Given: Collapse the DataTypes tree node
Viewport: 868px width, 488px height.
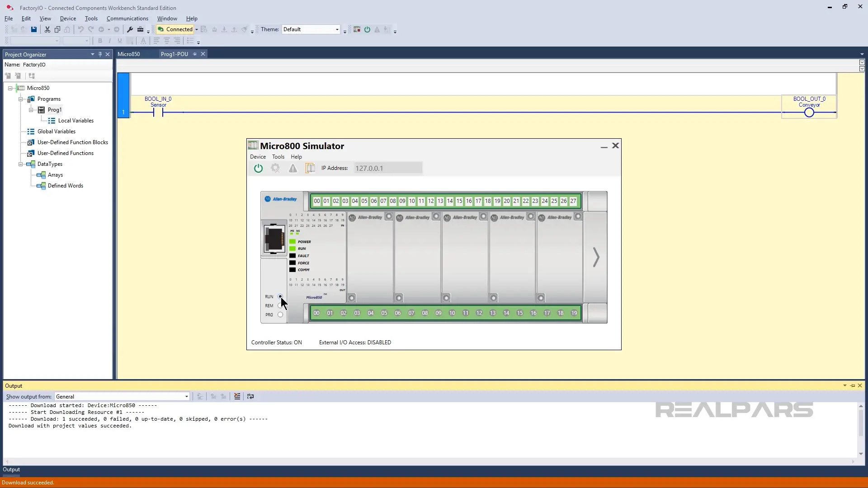Looking at the screenshot, I should coord(20,164).
